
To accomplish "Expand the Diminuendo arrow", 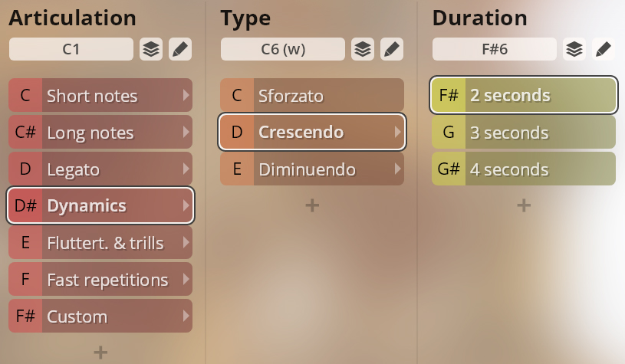I will tap(396, 169).
